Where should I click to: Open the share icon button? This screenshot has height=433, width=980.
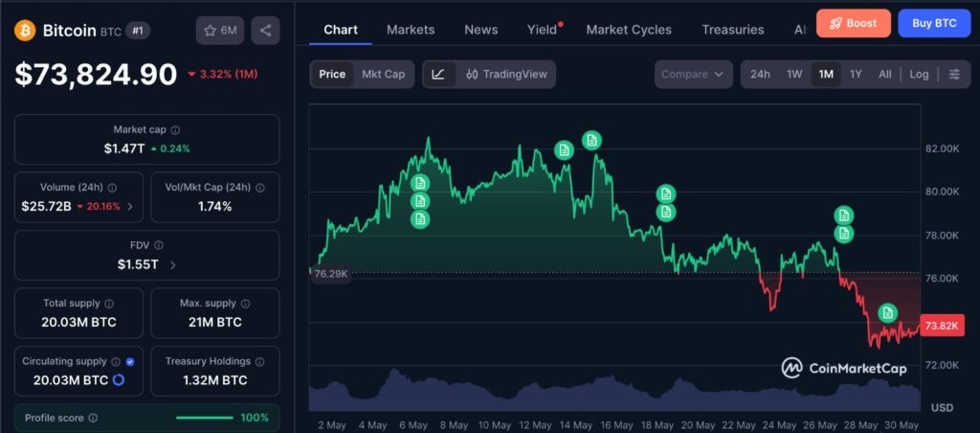pos(265,30)
